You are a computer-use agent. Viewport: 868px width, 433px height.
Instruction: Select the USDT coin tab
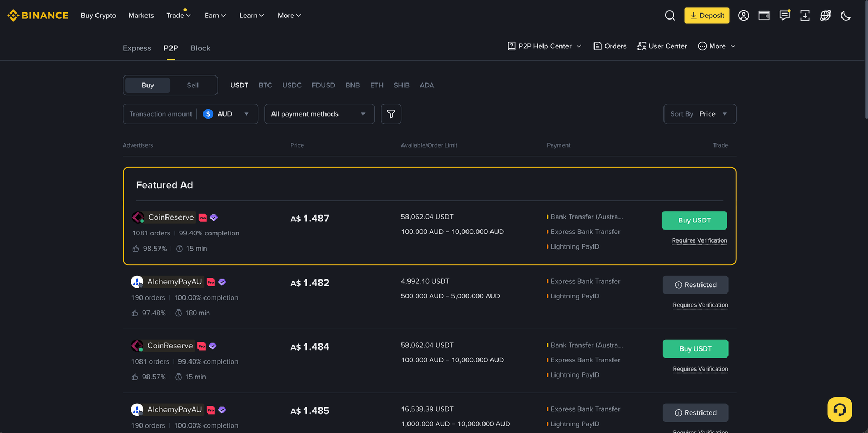[x=239, y=85]
